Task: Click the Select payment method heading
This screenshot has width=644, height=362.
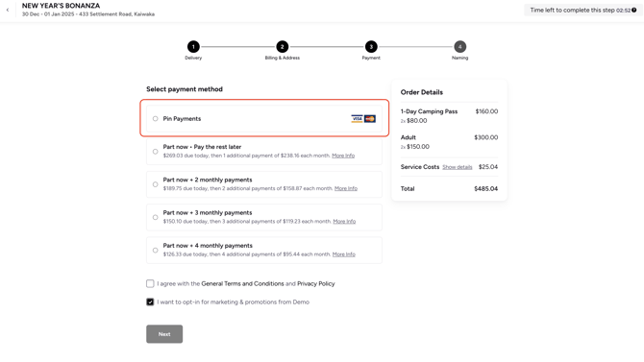Action: click(185, 89)
